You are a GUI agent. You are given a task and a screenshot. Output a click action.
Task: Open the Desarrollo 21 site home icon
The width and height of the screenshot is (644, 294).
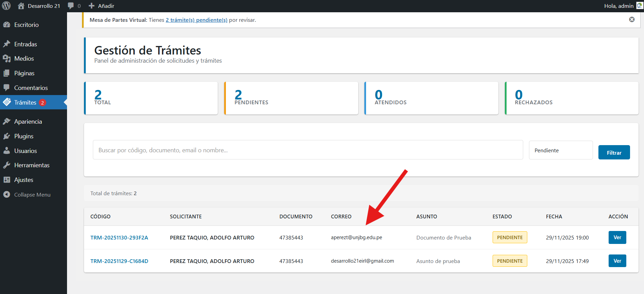coord(21,6)
